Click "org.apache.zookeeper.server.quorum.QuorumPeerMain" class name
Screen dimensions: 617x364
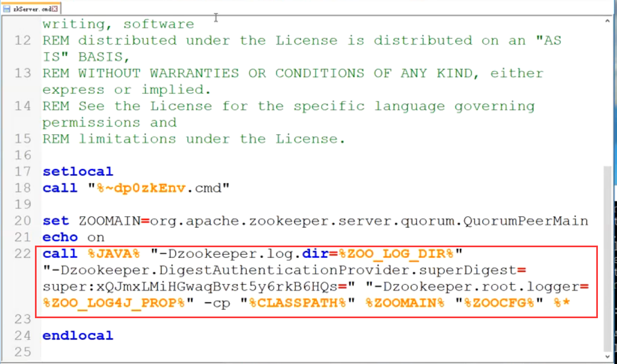[x=369, y=222]
